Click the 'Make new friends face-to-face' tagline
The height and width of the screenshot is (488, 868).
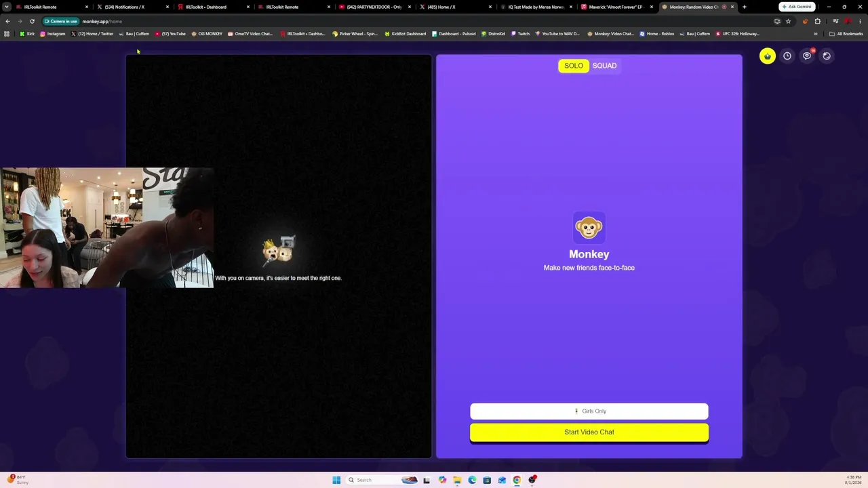[x=589, y=268]
